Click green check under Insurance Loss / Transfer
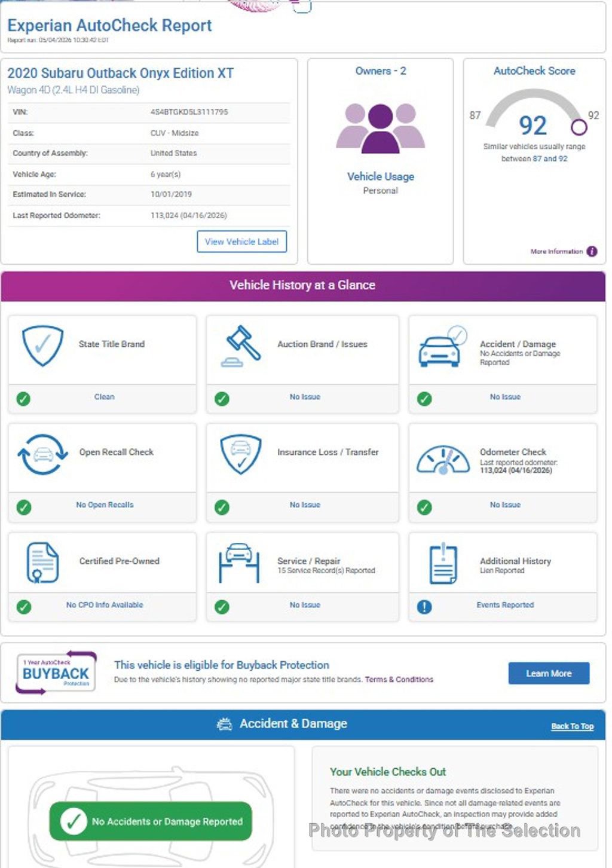 coord(222,508)
